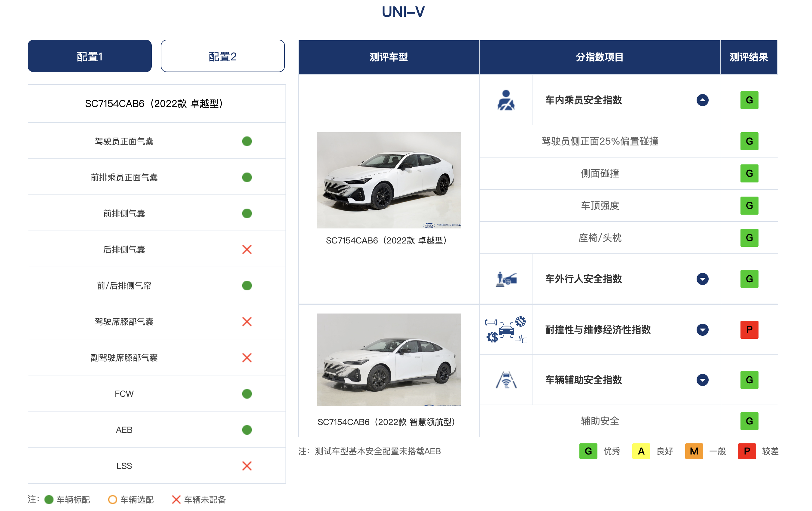The image size is (812, 511).
Task: Click the green dot for FCW
Action: coord(247,394)
